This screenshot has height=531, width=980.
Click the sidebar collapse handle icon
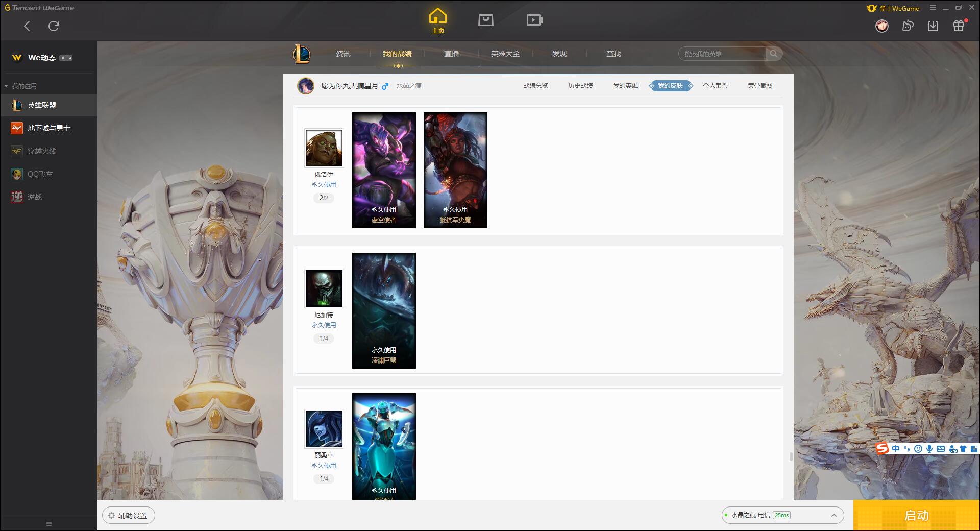pos(49,524)
